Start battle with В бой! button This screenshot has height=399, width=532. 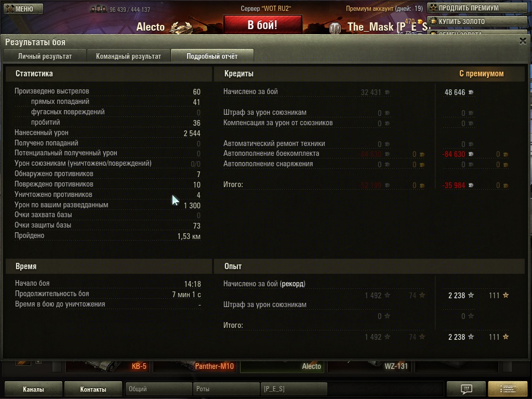click(x=262, y=25)
